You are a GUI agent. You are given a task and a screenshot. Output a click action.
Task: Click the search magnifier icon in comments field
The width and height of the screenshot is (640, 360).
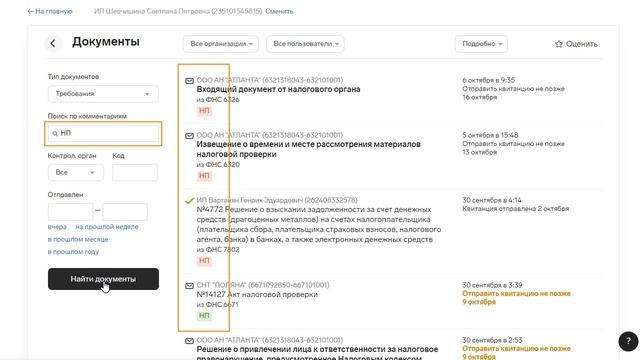coord(55,133)
